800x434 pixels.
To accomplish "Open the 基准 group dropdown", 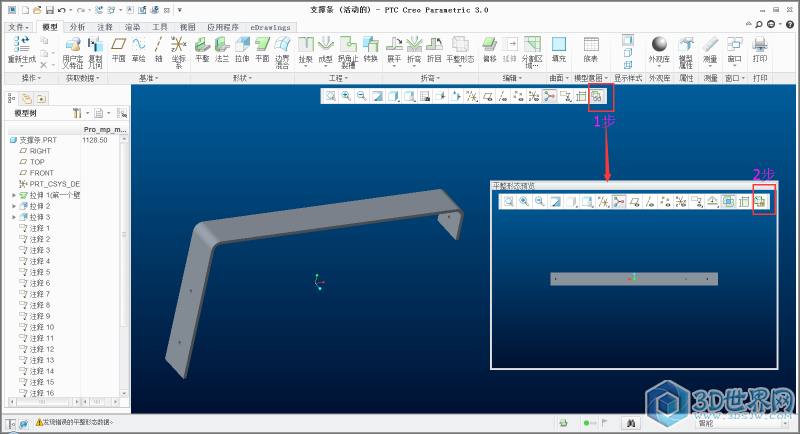I will click(x=149, y=78).
